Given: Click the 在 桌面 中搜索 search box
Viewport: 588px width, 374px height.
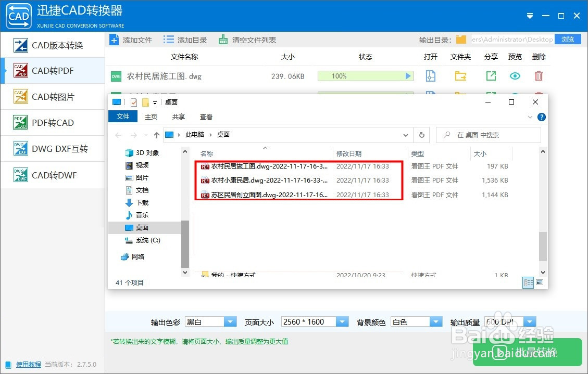Looking at the screenshot, I should click(x=488, y=135).
